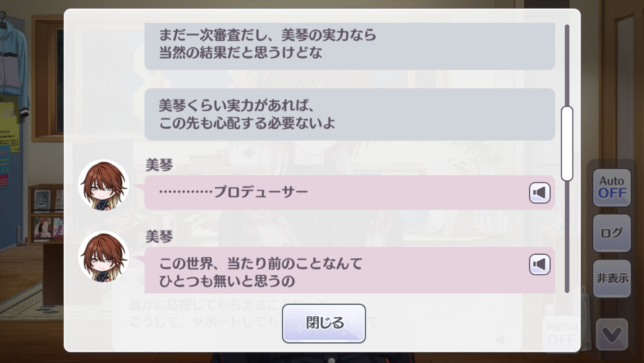Close the log with the 閉じる button
The width and height of the screenshot is (644, 363).
click(324, 324)
